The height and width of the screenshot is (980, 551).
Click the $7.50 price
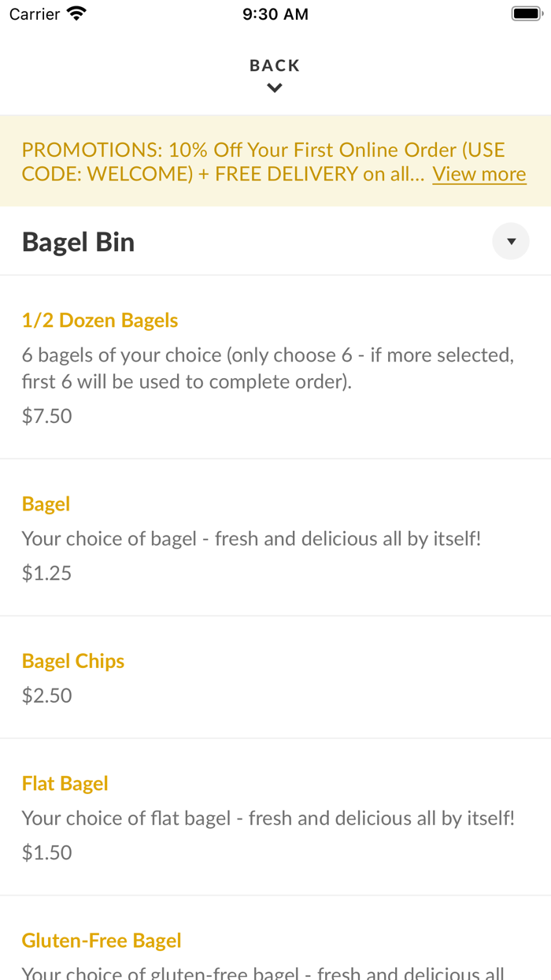tap(47, 416)
